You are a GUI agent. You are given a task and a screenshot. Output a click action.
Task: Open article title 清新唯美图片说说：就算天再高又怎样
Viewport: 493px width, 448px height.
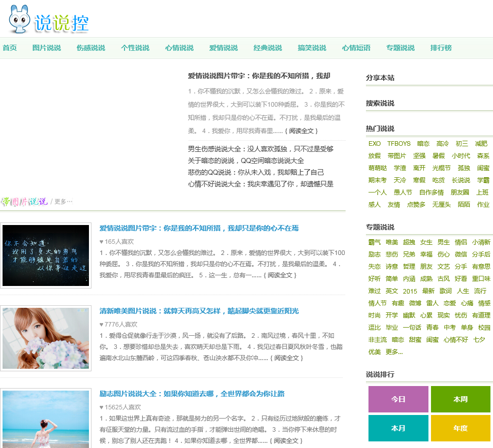click(x=199, y=311)
